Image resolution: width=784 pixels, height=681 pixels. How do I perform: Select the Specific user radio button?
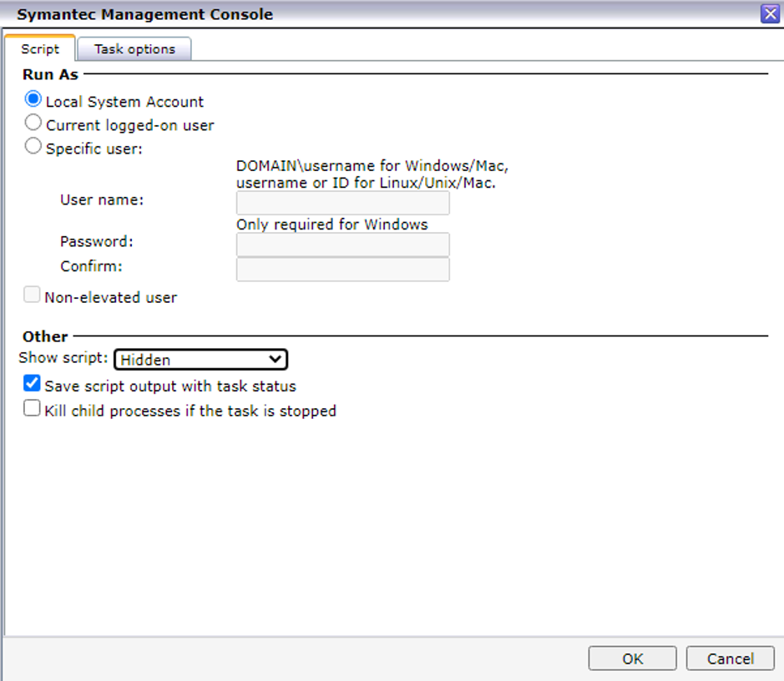[x=33, y=146]
